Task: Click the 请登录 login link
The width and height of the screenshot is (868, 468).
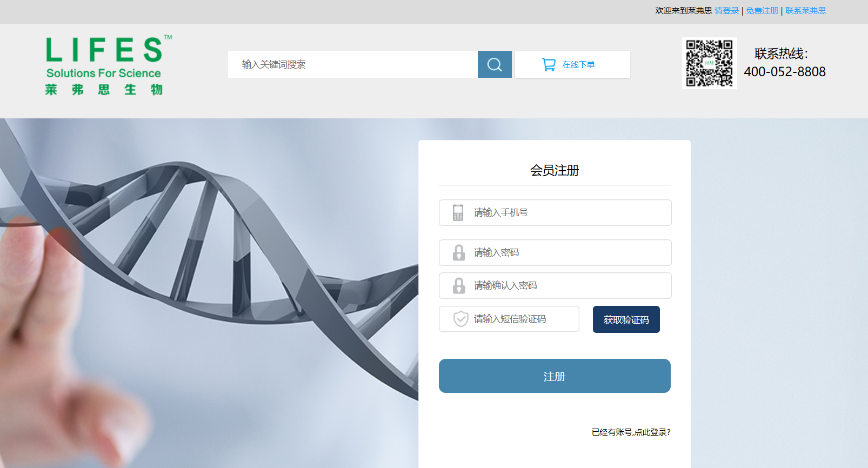Action: tap(726, 11)
